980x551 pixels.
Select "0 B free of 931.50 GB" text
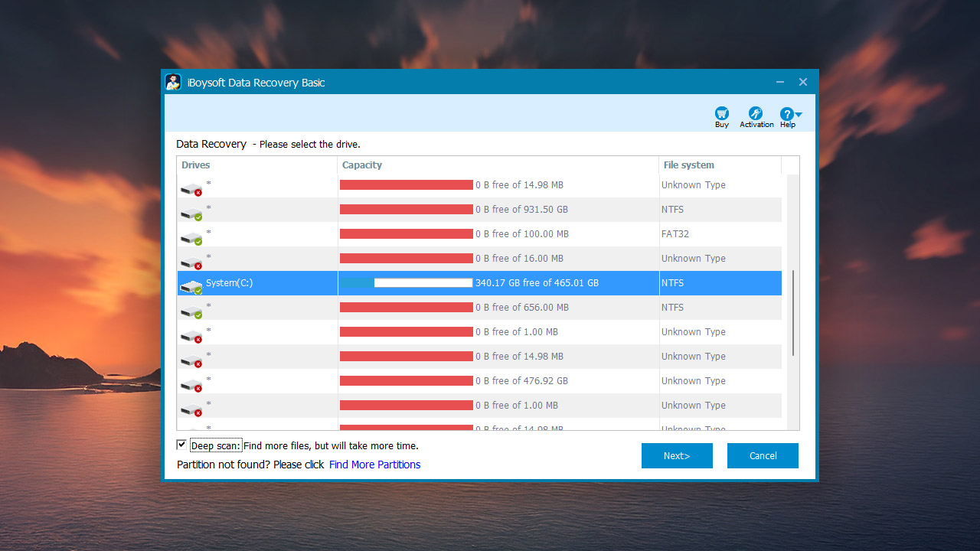tap(521, 210)
